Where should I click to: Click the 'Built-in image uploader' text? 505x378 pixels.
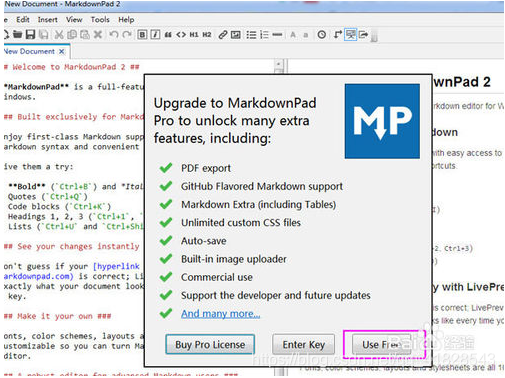pos(234,259)
